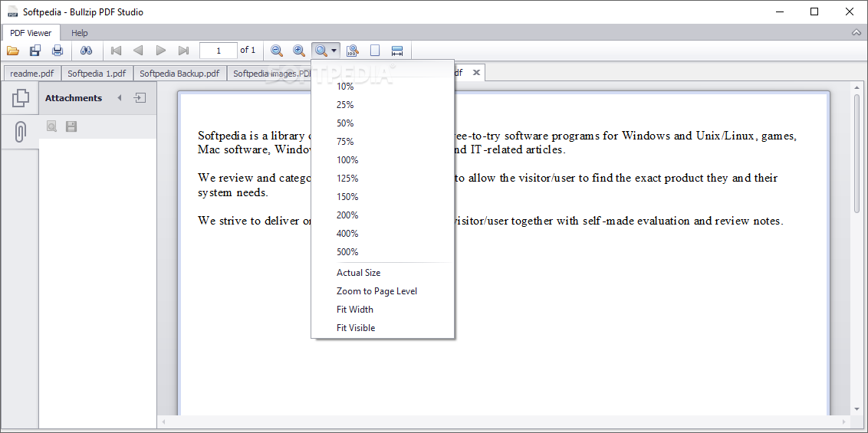868x433 pixels.
Task: Go to the previous page
Action: (138, 51)
